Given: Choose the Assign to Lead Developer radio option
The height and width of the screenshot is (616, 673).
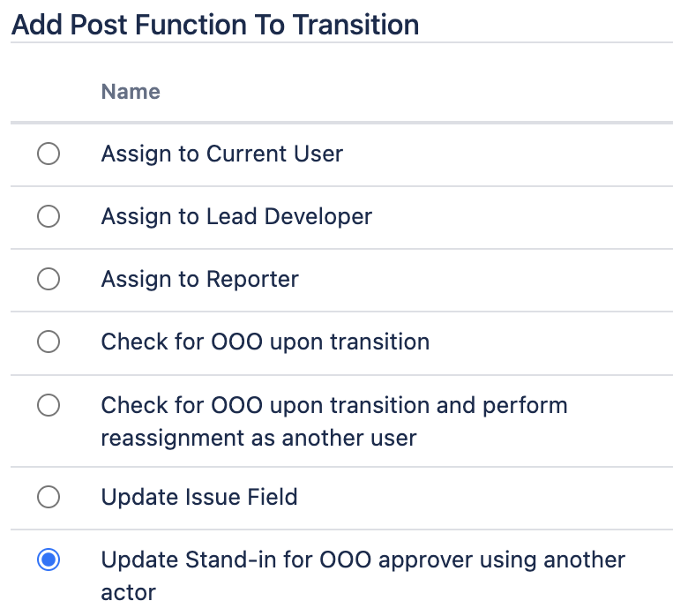Looking at the screenshot, I should [x=49, y=217].
